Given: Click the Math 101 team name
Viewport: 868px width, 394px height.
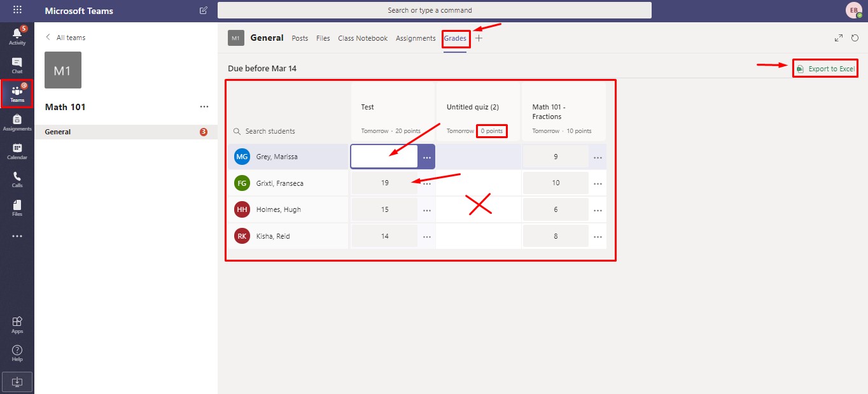Looking at the screenshot, I should pos(65,107).
